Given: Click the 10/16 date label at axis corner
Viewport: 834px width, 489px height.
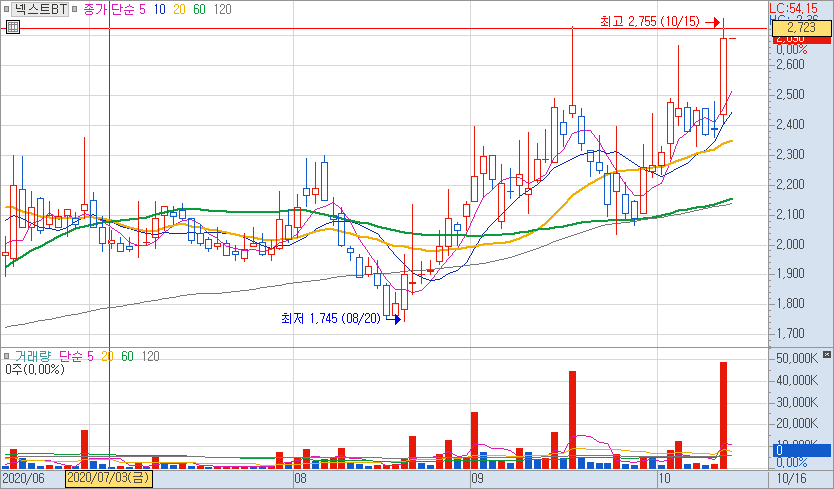Looking at the screenshot, I should pyautogui.click(x=791, y=478).
